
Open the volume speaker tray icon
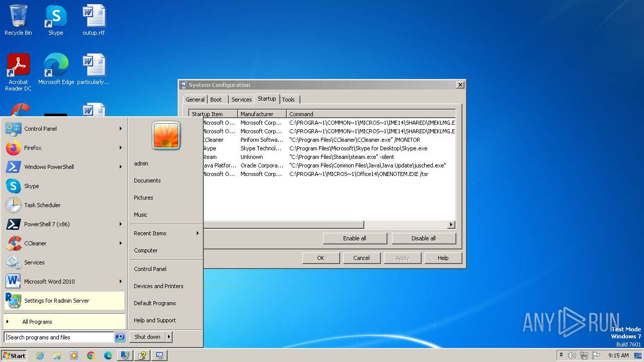click(x=572, y=355)
